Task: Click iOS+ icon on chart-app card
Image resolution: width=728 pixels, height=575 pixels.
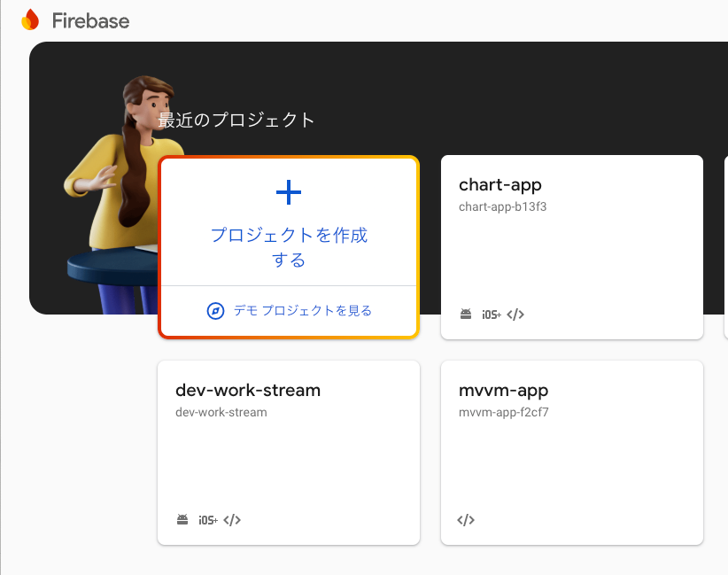Action: (x=492, y=315)
